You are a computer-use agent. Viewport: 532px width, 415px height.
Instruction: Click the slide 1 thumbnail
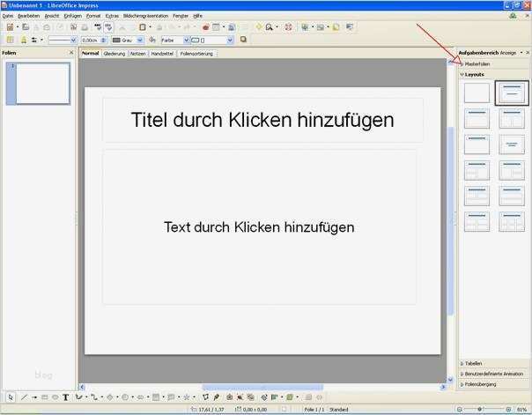point(42,83)
